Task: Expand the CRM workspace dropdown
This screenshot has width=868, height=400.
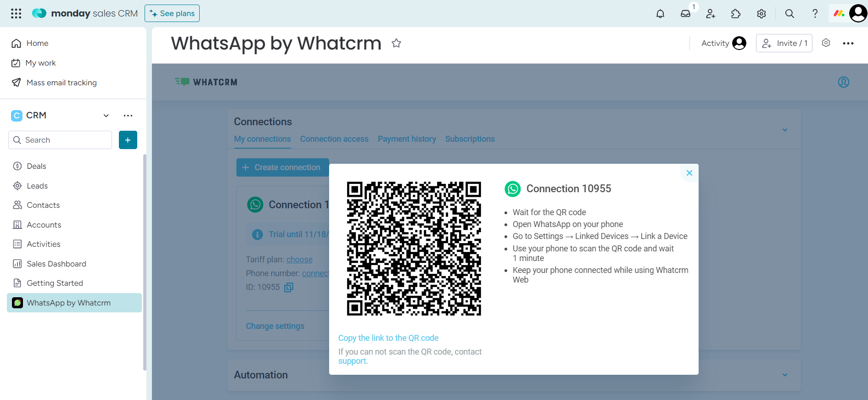Action: point(106,116)
